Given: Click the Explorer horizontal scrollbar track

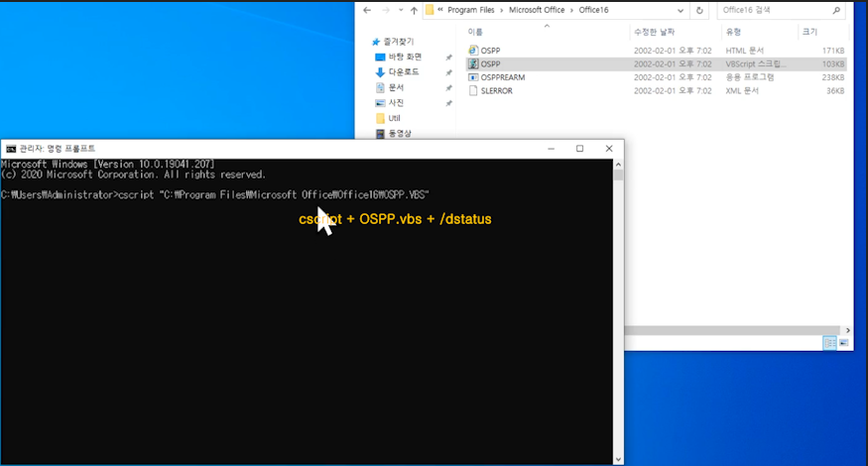Looking at the screenshot, I should [733, 330].
